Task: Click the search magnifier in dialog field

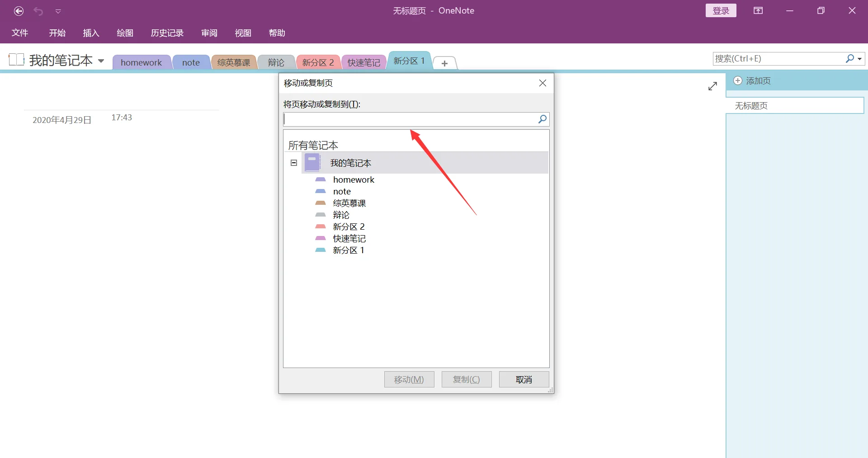Action: coord(542,119)
